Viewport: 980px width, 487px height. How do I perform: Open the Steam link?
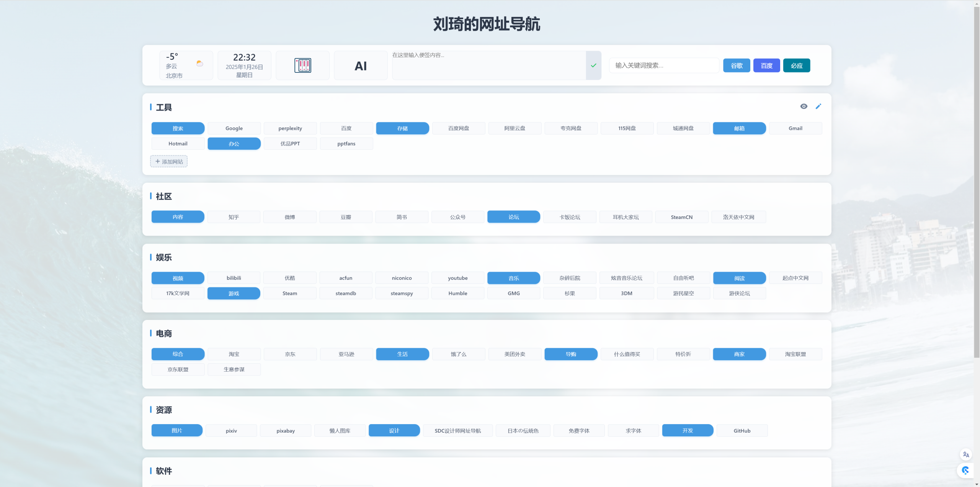click(289, 294)
